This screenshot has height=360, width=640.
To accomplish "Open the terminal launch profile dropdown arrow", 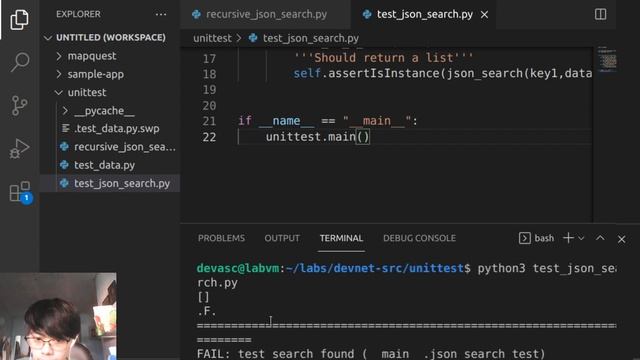I will coord(581,238).
